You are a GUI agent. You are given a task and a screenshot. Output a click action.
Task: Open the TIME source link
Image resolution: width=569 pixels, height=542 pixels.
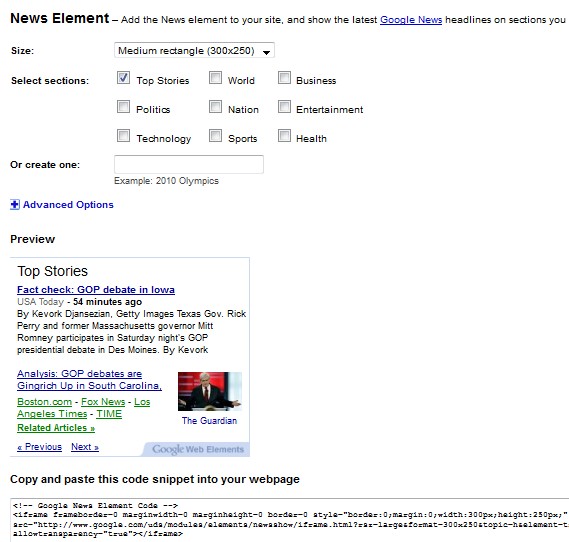[x=109, y=414]
